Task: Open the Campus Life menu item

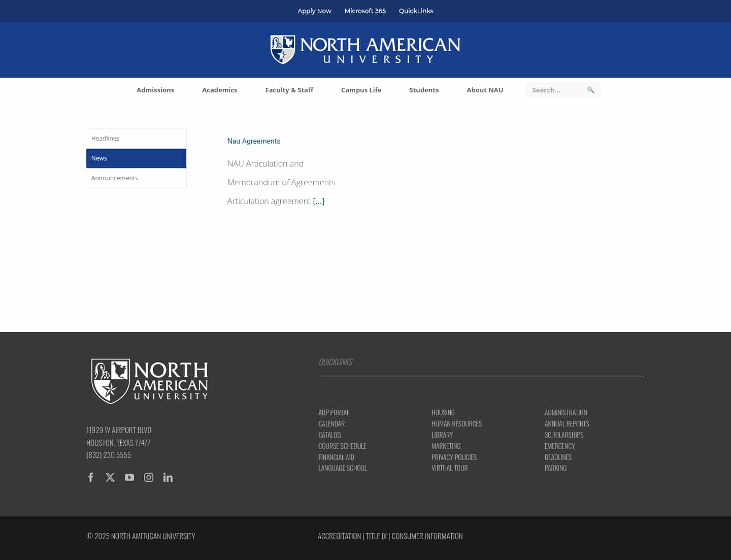Action: [x=361, y=90]
